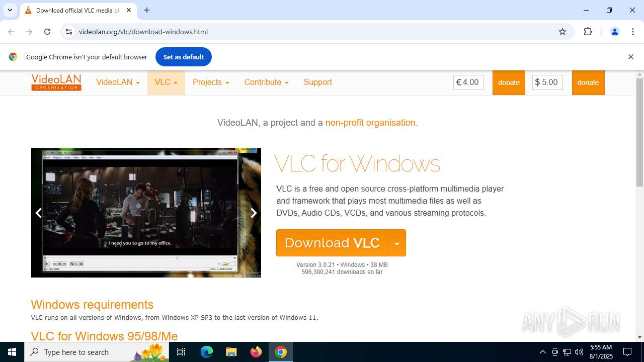This screenshot has height=362, width=644.
Task: Click donate button next to euro amount
Action: [x=509, y=82]
